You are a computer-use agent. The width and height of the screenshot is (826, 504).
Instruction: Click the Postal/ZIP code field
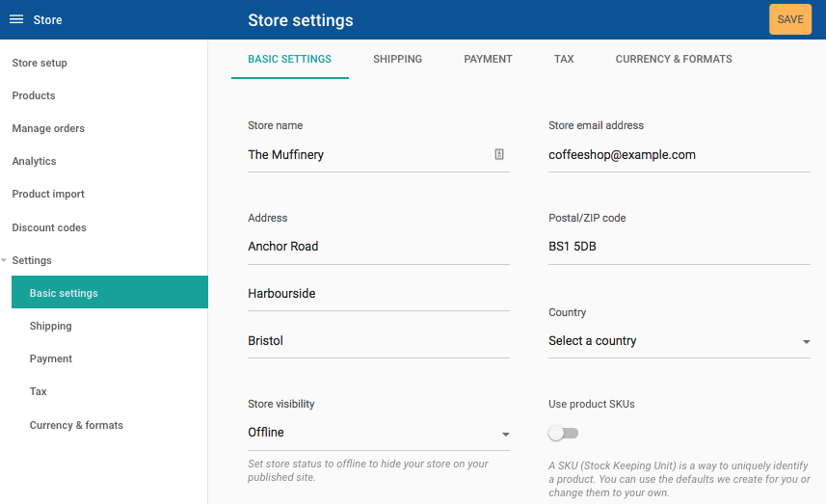pyautogui.click(x=679, y=247)
